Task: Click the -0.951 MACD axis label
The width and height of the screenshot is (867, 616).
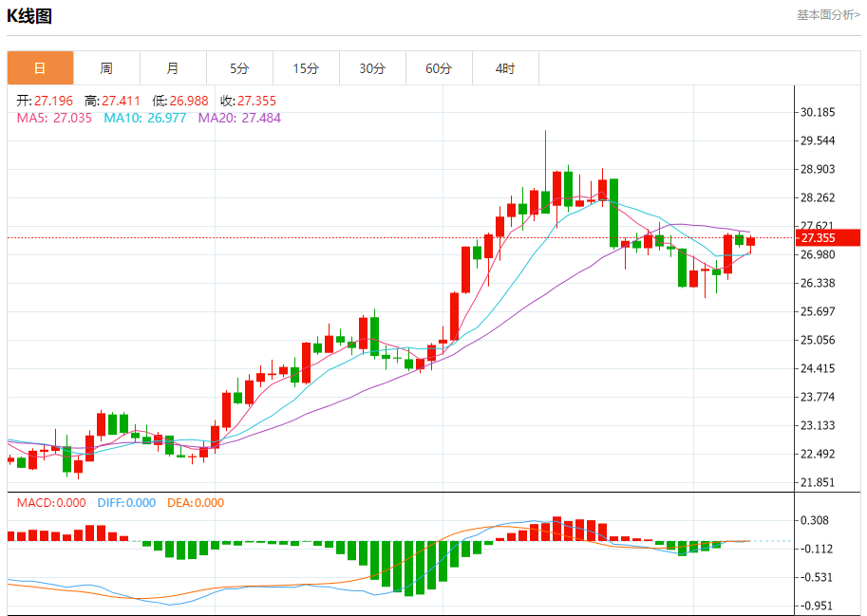Action: [817, 607]
